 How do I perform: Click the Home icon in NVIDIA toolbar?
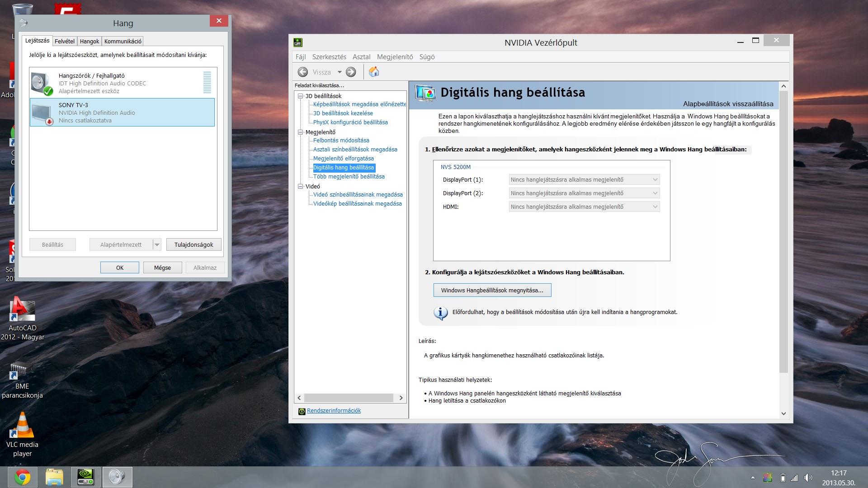pos(374,71)
